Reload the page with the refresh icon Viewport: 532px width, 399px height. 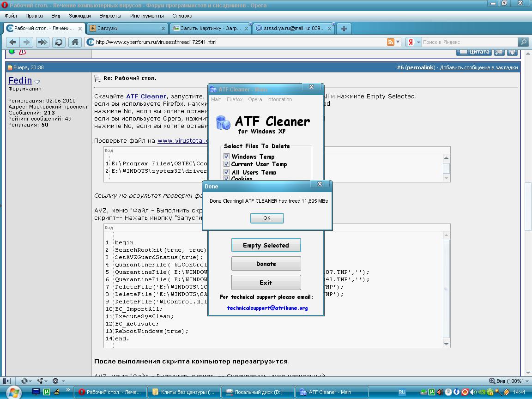click(x=59, y=42)
